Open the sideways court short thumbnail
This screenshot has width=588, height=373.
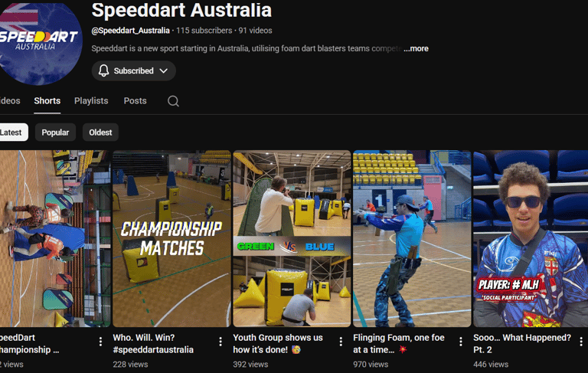(55, 239)
